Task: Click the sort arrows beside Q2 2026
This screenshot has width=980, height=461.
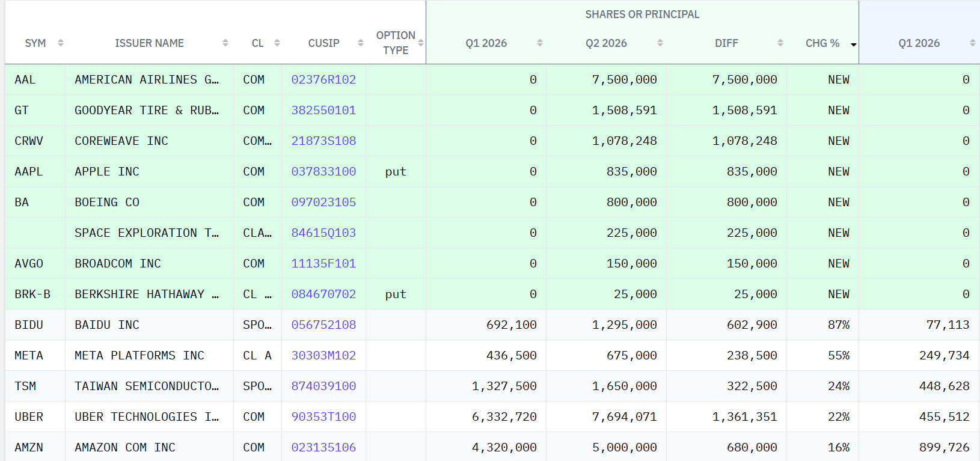Action: tap(660, 43)
